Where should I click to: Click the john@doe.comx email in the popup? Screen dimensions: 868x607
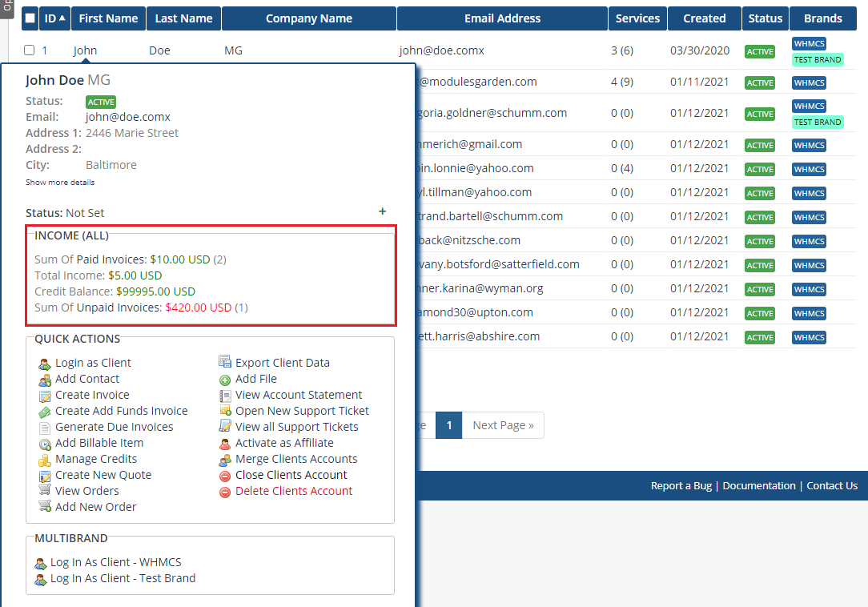coord(128,117)
